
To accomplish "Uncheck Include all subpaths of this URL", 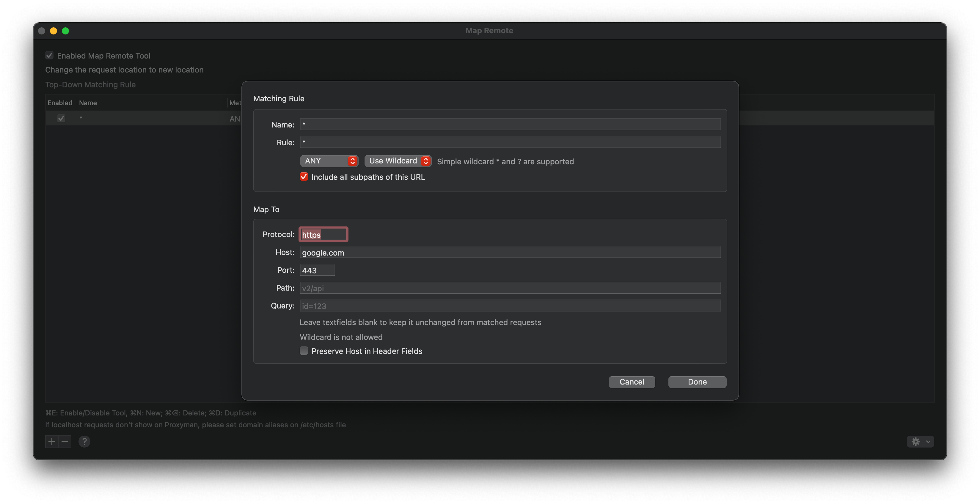I will (x=304, y=177).
